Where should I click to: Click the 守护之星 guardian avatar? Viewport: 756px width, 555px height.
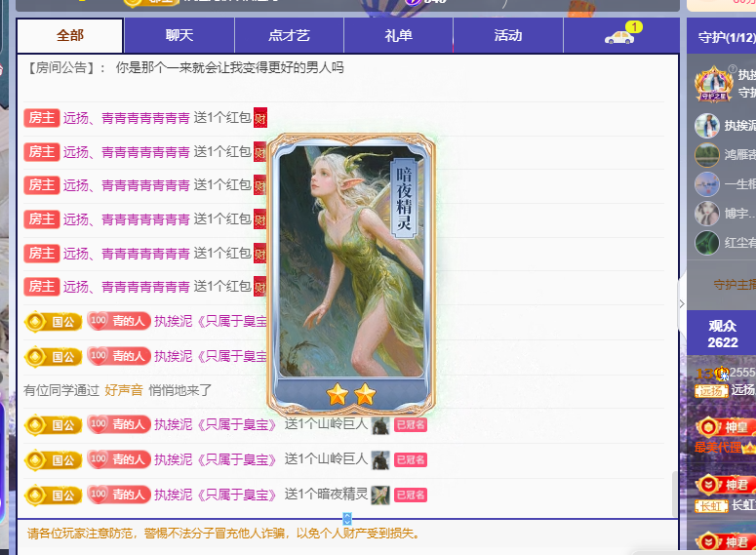click(x=714, y=84)
